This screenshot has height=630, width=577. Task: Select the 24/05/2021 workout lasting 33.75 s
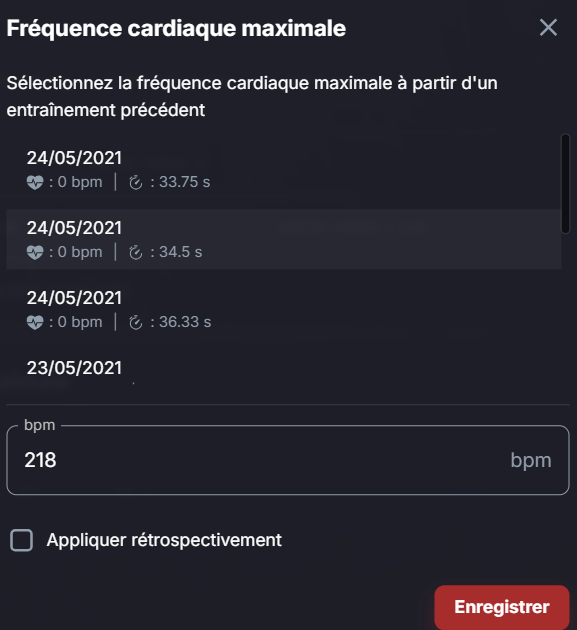pyautogui.click(x=284, y=169)
